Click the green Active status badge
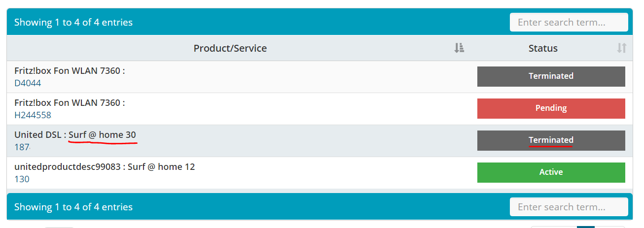Viewport: 644px width, 228px height. point(551,172)
